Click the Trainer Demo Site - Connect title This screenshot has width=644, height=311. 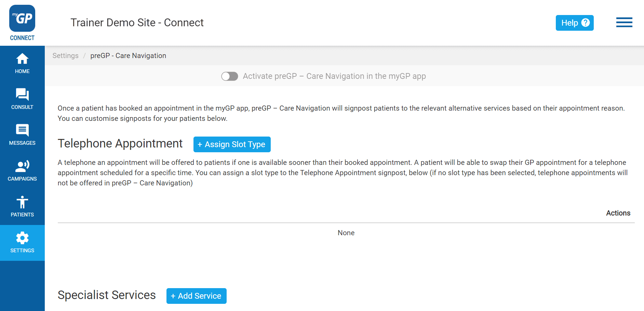coord(137,23)
